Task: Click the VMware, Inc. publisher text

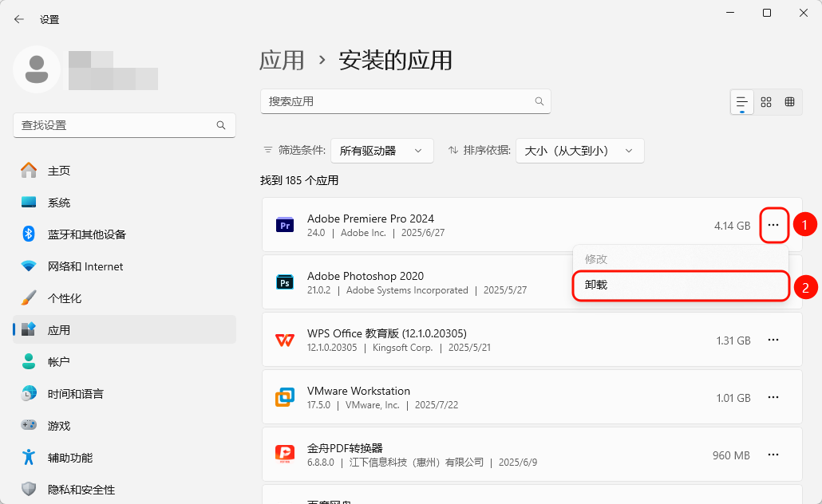Action: point(372,405)
